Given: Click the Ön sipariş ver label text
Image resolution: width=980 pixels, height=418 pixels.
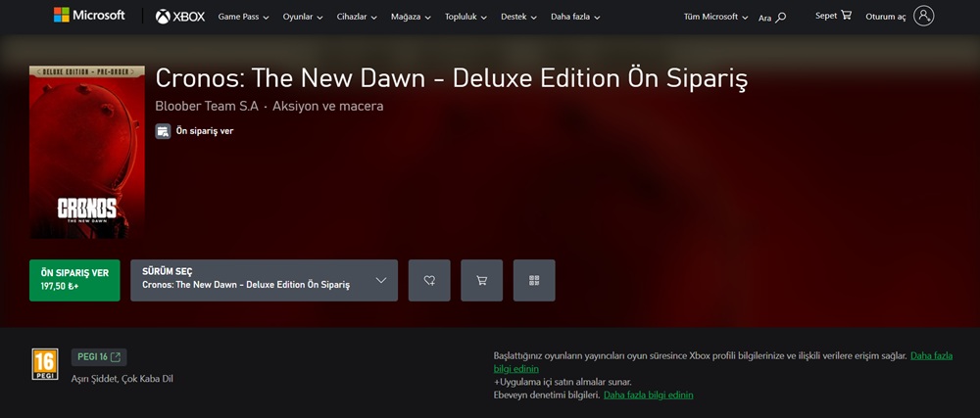Looking at the screenshot, I should point(205,131).
